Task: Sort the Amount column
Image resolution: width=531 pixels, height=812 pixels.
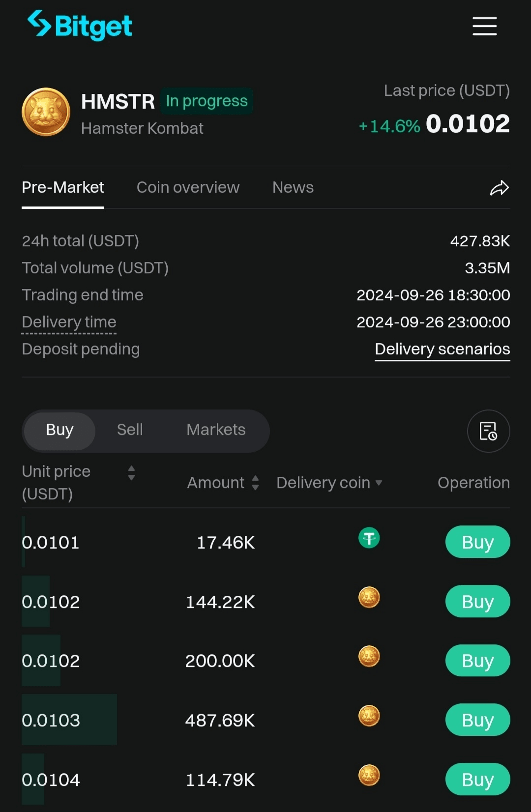Action: [255, 483]
